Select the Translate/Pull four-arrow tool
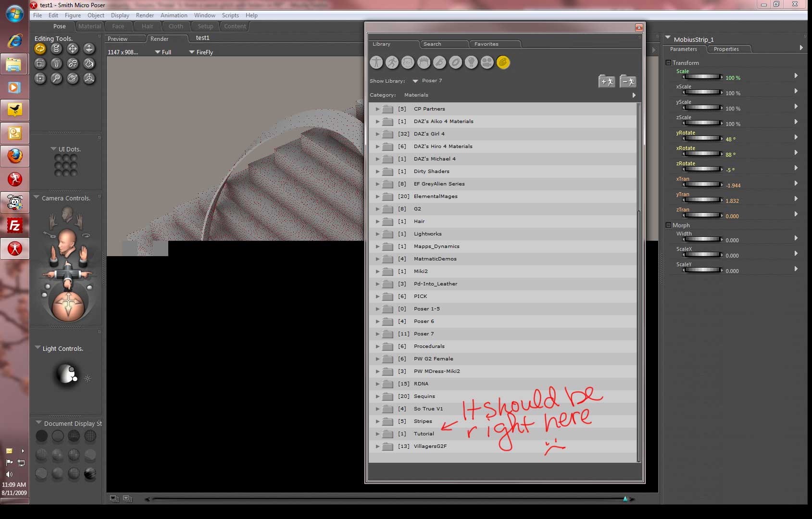 coord(73,49)
